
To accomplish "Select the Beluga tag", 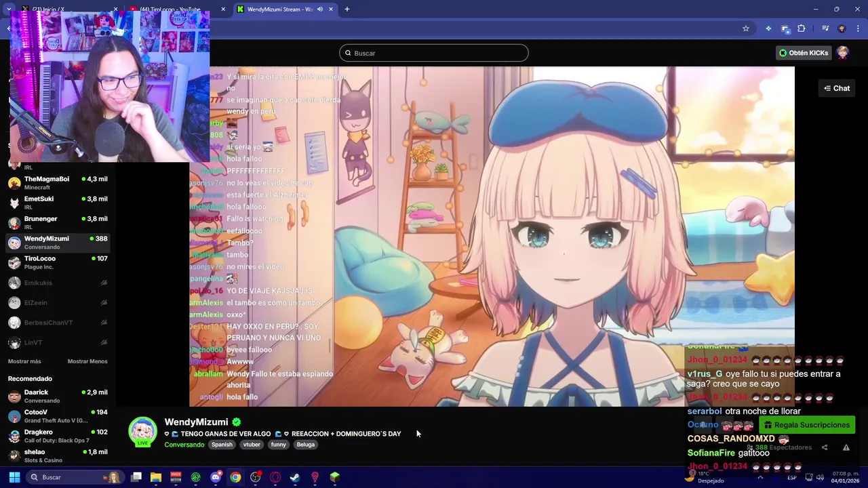I will (x=306, y=445).
